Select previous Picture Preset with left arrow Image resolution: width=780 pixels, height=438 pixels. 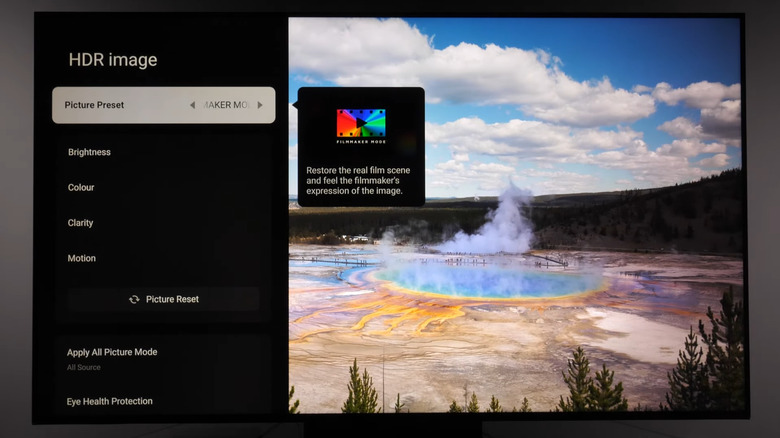193,105
